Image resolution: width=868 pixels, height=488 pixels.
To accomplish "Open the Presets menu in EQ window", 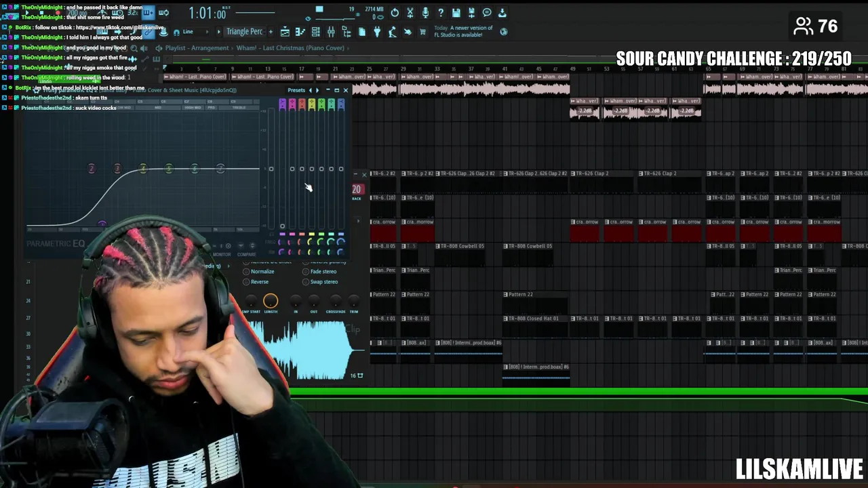I will point(296,89).
